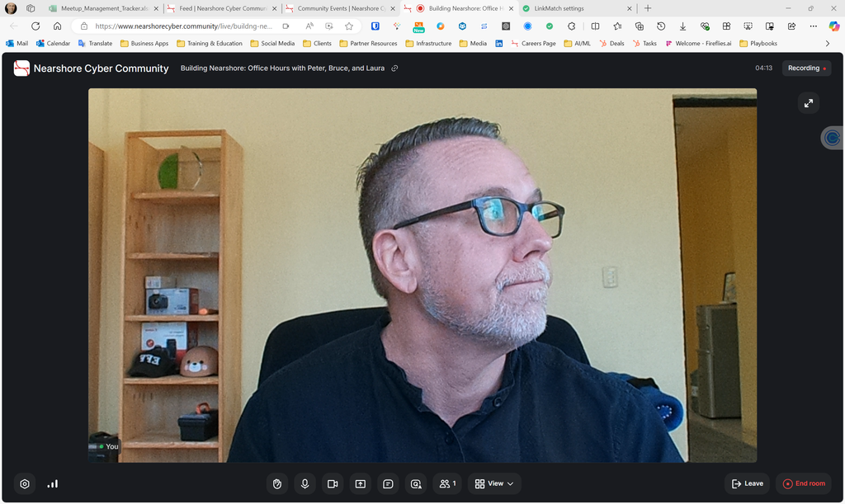Open the LinkedIn bookmark icon
The width and height of the screenshot is (845, 504).
click(x=499, y=44)
